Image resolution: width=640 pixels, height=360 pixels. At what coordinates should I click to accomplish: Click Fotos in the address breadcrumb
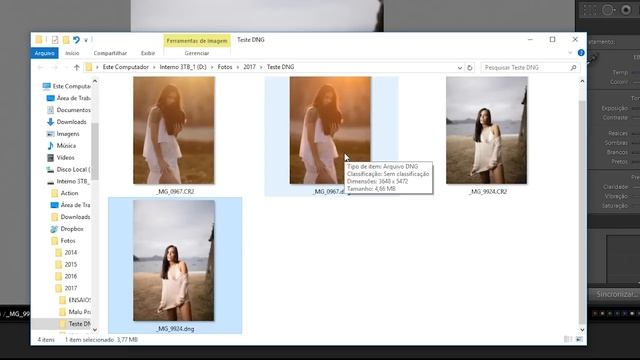click(225, 67)
